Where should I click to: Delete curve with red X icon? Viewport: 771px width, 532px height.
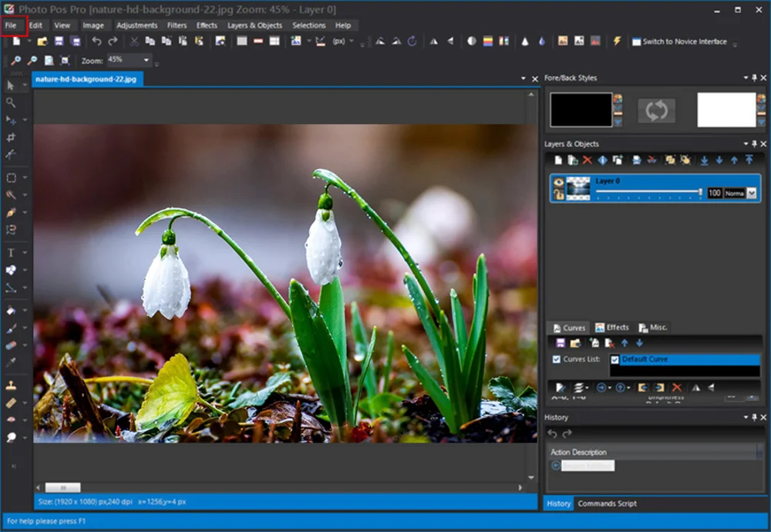tap(677, 388)
